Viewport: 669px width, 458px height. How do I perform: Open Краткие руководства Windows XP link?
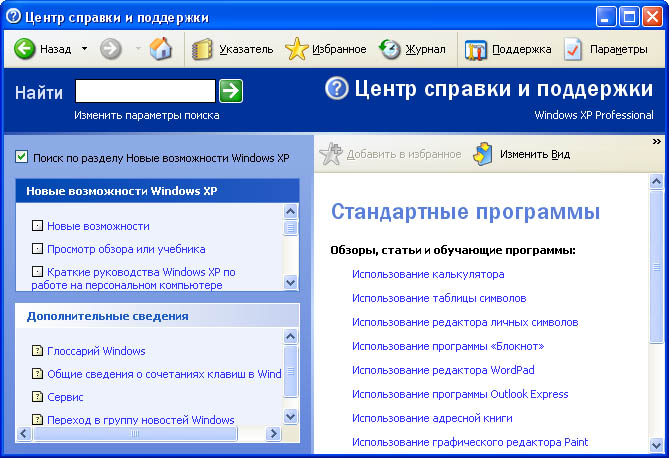point(133,278)
